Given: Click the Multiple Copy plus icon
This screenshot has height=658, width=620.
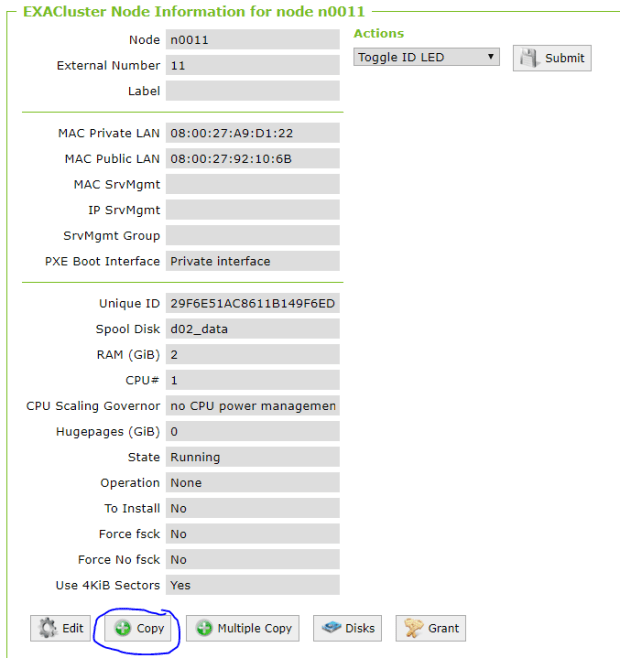Looking at the screenshot, I should point(204,628).
